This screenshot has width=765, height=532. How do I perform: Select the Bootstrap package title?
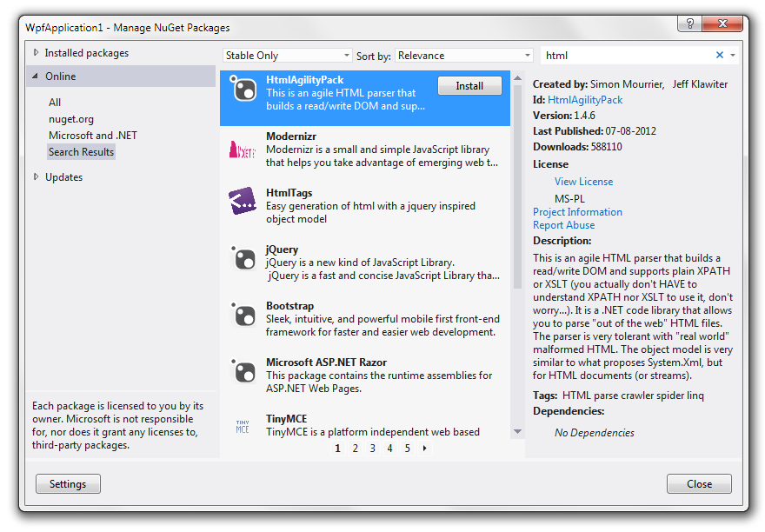click(289, 306)
